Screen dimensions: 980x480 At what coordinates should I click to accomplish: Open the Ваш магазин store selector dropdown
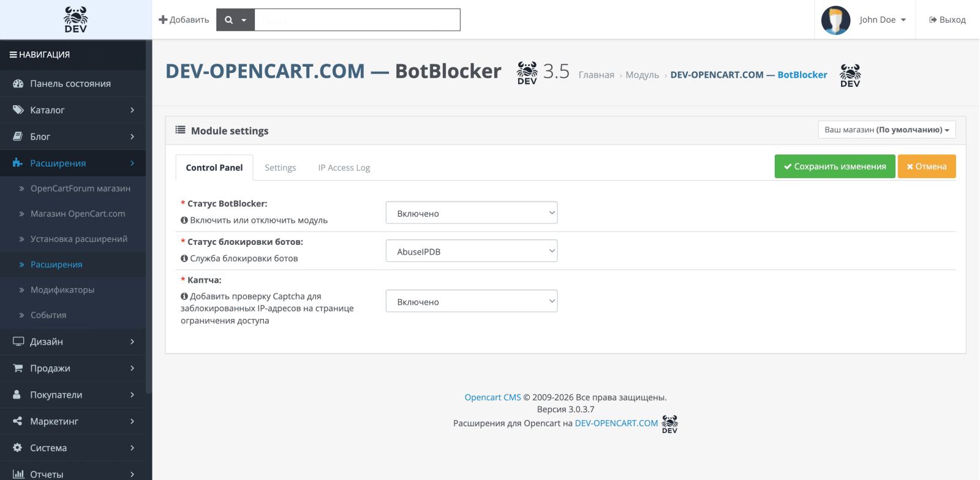click(887, 130)
